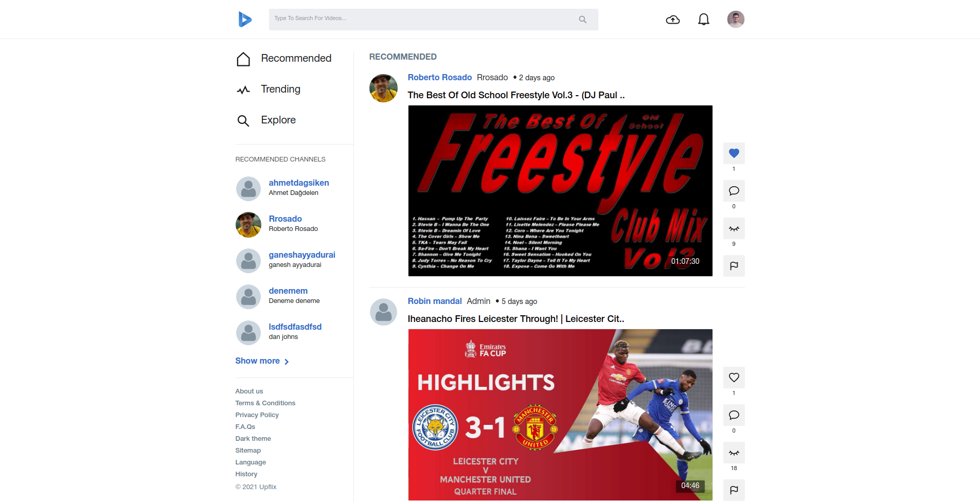Screen dimensions: 980x502
Task: Open Roberto Rosado author link
Action: click(x=440, y=77)
